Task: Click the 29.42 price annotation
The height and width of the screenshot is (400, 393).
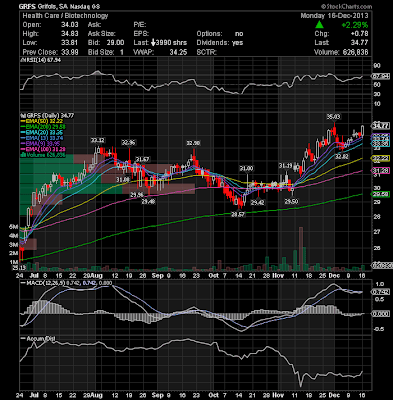Action: click(x=258, y=202)
